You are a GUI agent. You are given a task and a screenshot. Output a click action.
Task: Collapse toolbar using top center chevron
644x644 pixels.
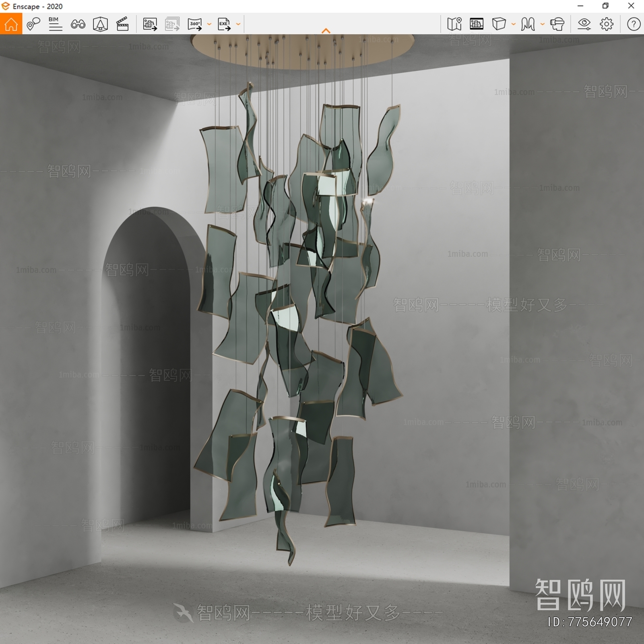[x=325, y=30]
